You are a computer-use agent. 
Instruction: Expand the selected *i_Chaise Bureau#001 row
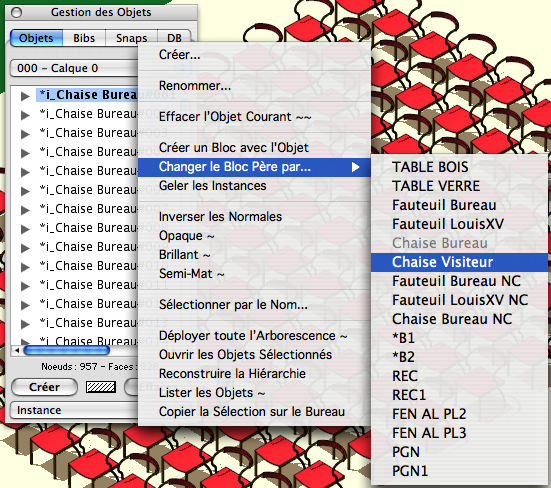point(25,96)
